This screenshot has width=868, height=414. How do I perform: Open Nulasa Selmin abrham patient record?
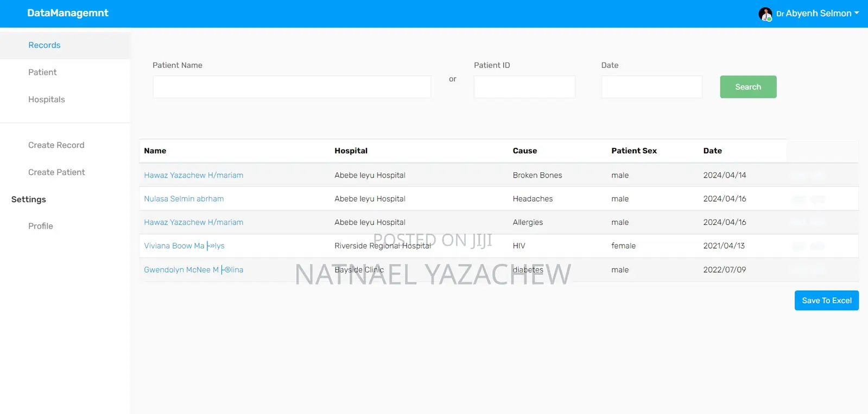(184, 199)
